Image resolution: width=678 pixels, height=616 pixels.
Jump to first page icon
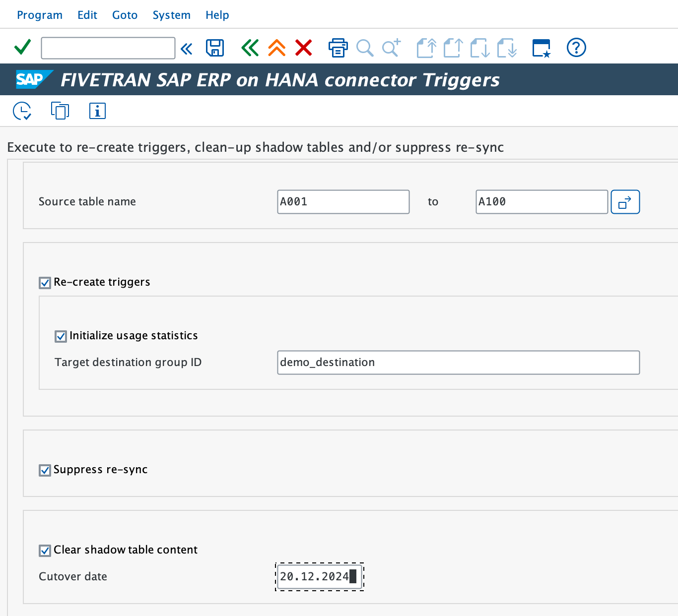coord(426,48)
